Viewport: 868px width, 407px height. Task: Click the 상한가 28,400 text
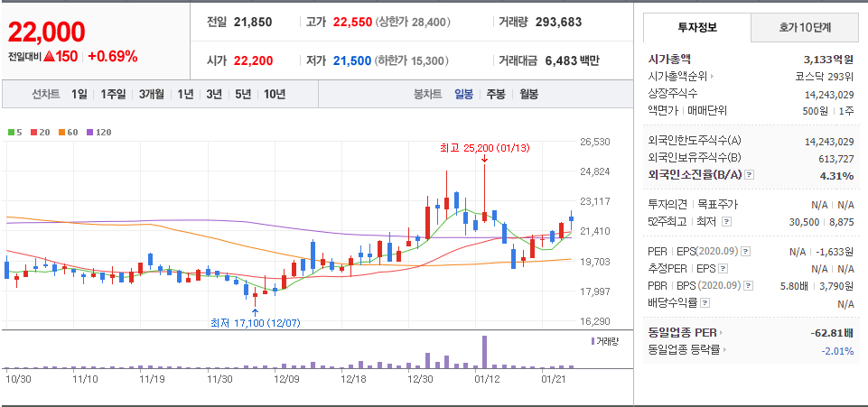click(x=413, y=23)
